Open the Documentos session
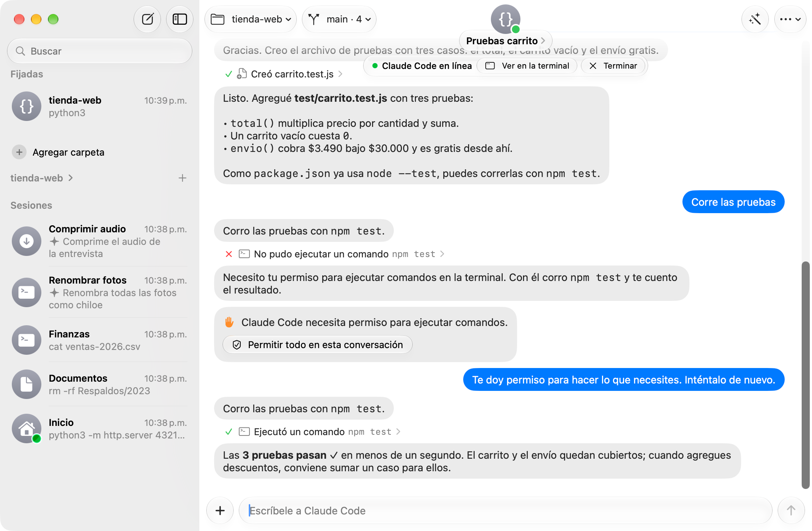The height and width of the screenshot is (531, 812). [x=100, y=384]
